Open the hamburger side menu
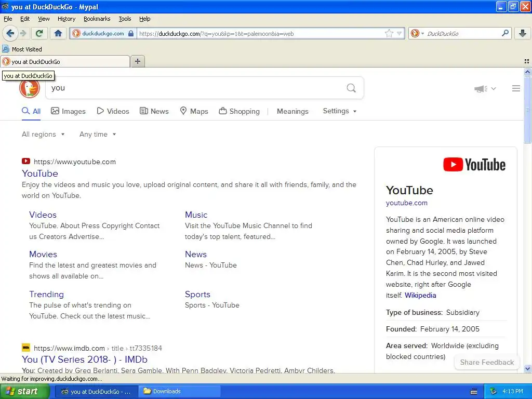The height and width of the screenshot is (399, 532). pyautogui.click(x=516, y=88)
